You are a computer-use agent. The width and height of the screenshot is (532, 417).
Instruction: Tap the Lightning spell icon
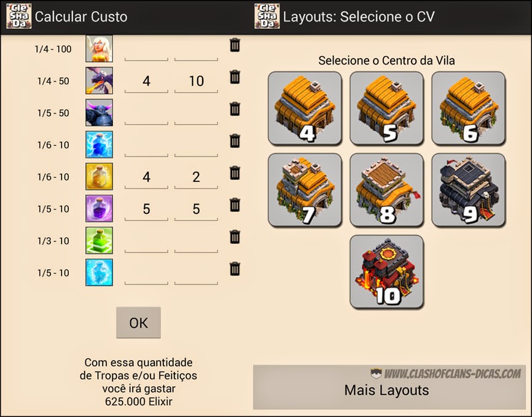99,144
